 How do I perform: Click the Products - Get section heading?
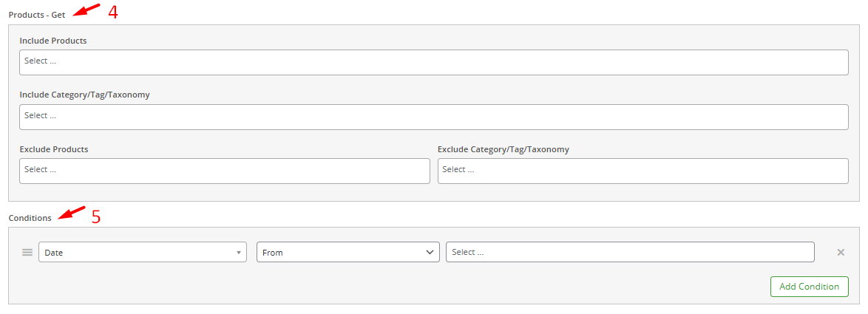click(x=37, y=15)
